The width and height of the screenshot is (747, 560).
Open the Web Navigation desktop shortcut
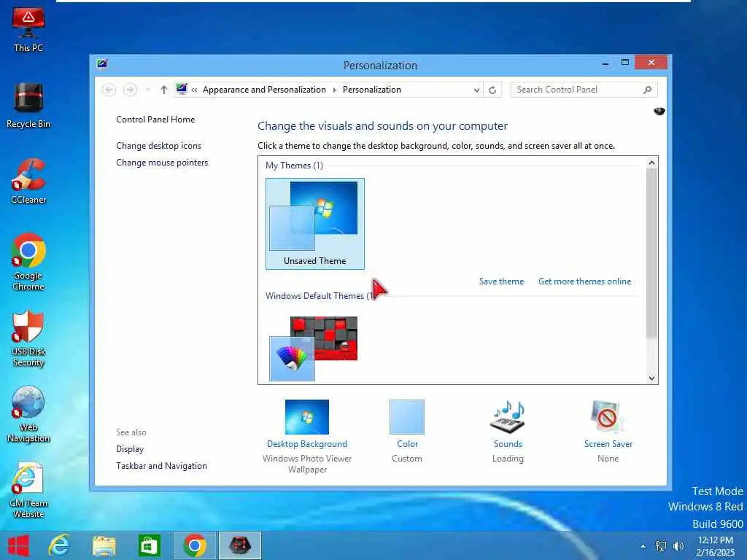28,414
